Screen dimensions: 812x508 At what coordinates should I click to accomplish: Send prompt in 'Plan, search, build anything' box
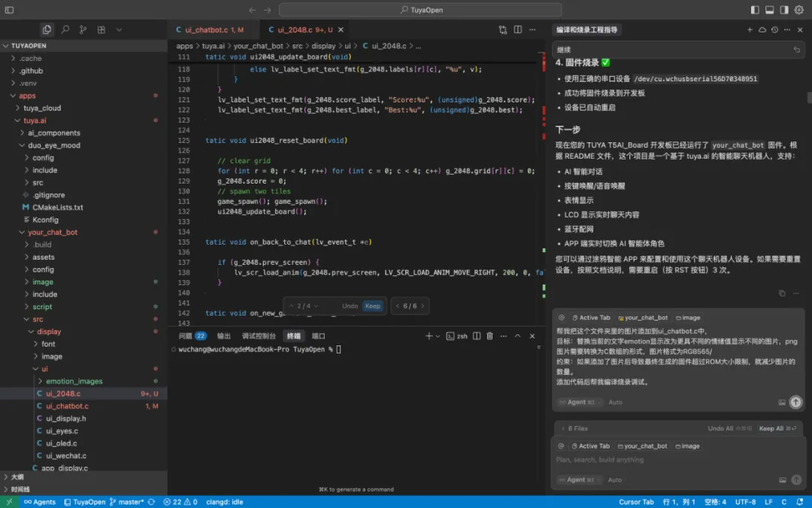[x=796, y=479]
